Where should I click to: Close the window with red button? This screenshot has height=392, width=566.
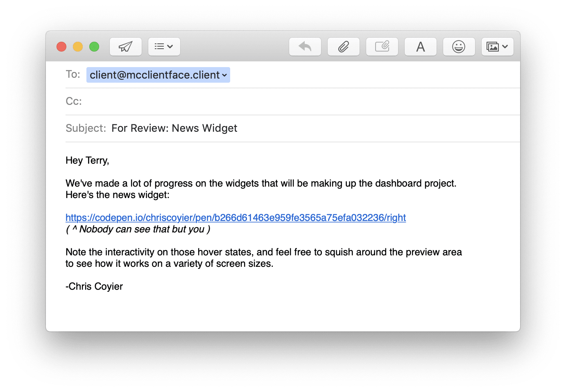[61, 47]
